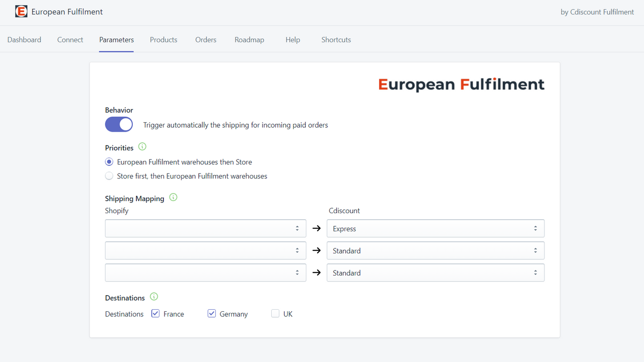Click the Germany label text
The image size is (644, 362).
coord(233,314)
